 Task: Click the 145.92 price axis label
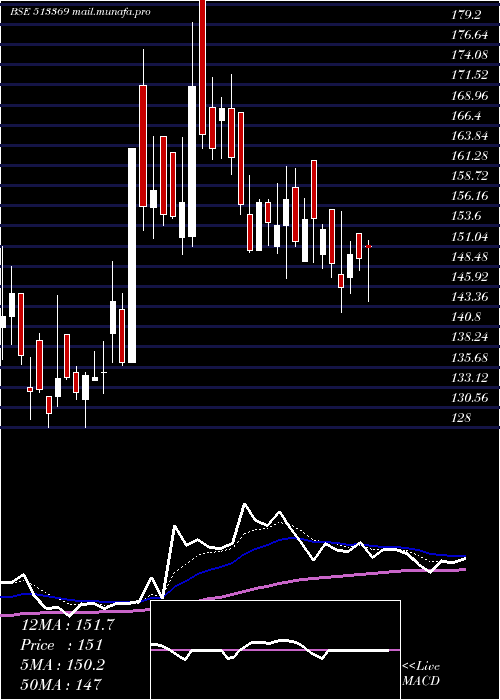click(469, 276)
